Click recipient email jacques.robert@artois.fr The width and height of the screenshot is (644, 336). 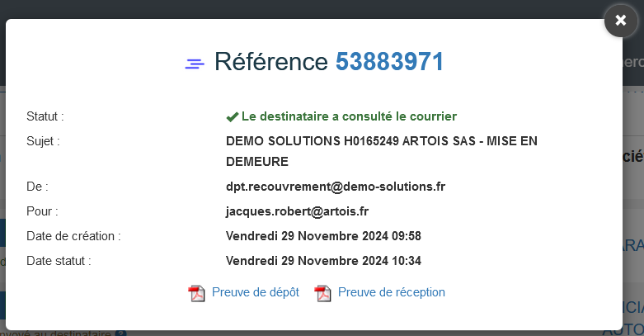click(297, 211)
